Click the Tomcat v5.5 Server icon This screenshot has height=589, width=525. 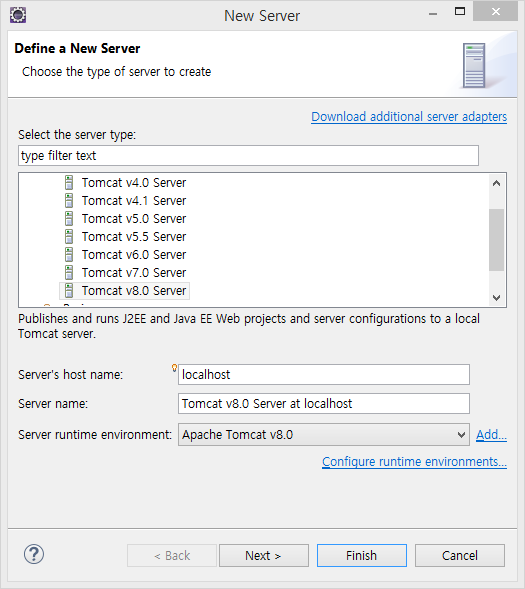(x=69, y=237)
